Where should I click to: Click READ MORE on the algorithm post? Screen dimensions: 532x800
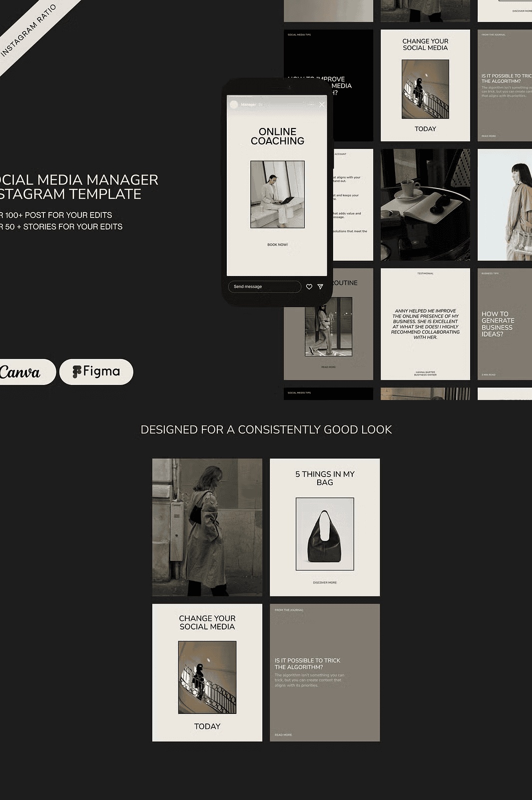tap(283, 735)
